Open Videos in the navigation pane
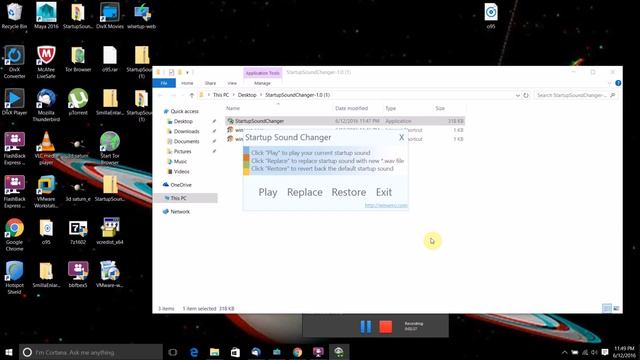The image size is (640, 360). pos(181,172)
